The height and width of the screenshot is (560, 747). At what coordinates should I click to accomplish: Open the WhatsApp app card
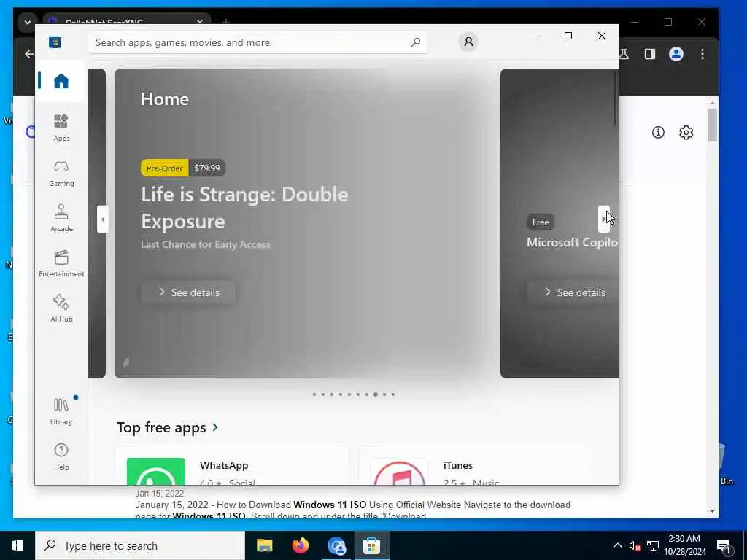[x=232, y=467]
